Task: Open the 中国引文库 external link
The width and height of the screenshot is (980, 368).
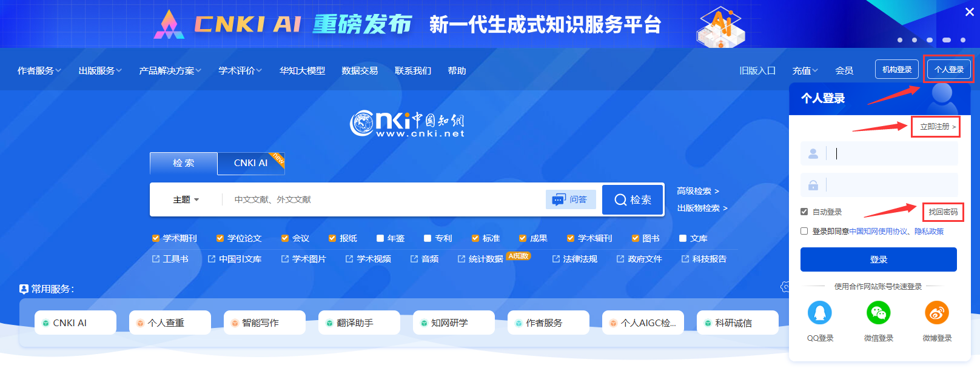Action: [235, 259]
